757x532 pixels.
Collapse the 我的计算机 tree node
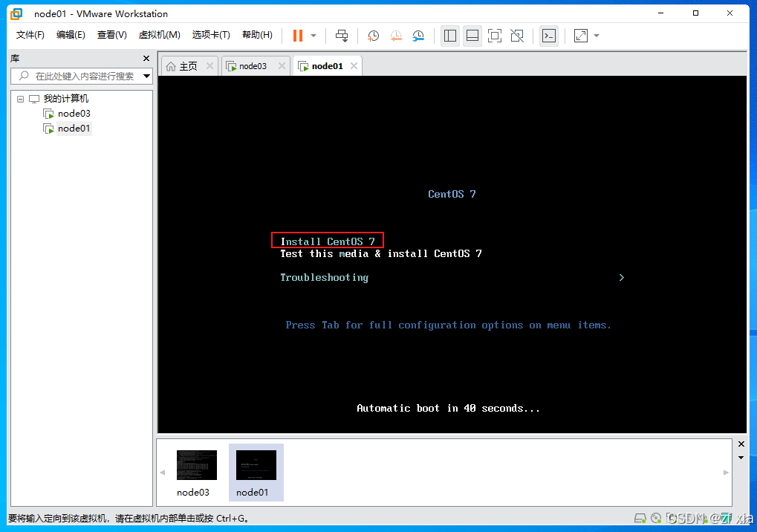20,99
